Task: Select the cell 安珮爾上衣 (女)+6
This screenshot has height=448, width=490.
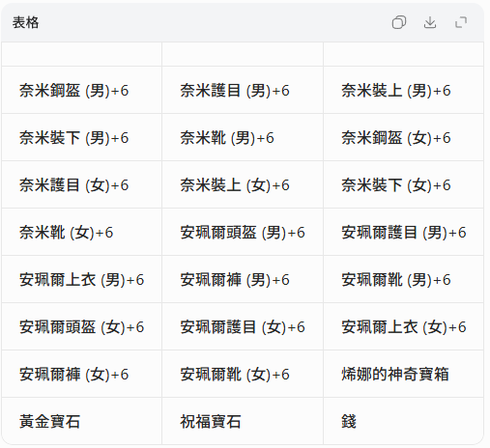Action: (403, 326)
